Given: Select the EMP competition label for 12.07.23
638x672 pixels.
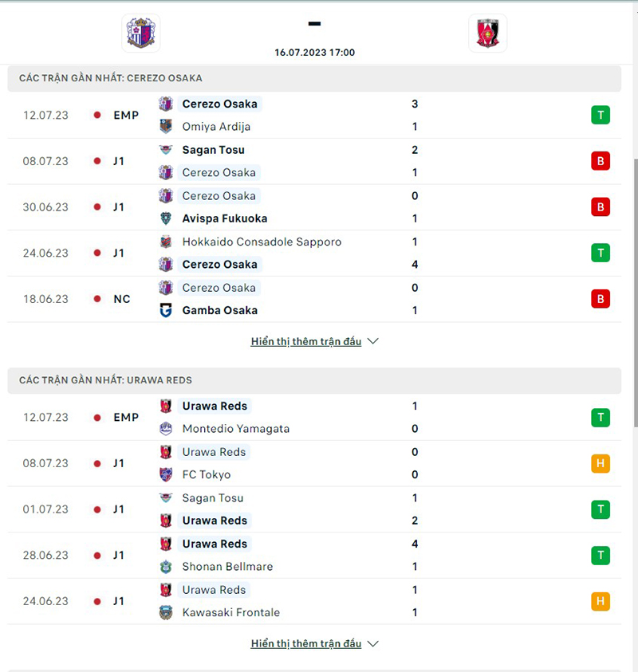Looking at the screenshot, I should 126,115.
